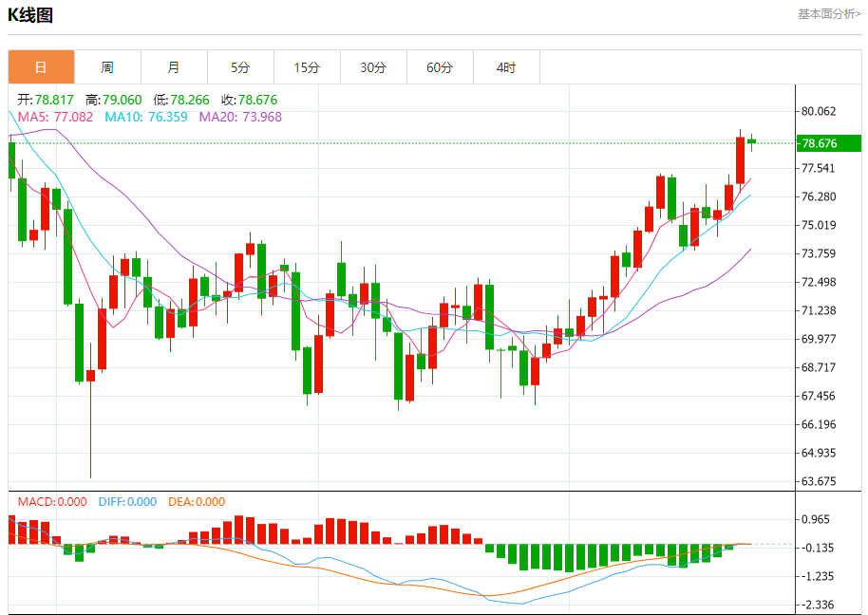Click the 75.019 price axis label
Viewport: 868px width, 615px height.
[819, 225]
